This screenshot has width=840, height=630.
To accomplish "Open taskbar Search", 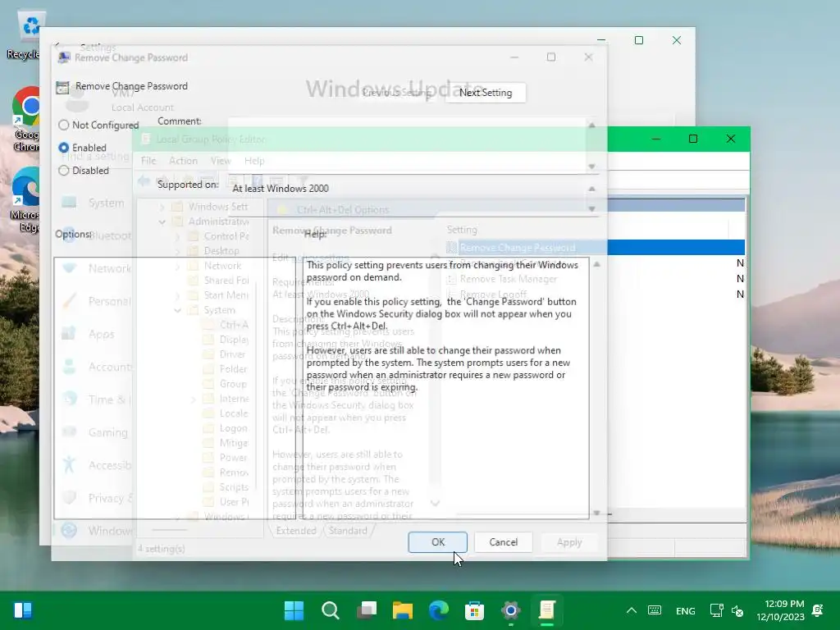I will click(x=330, y=610).
